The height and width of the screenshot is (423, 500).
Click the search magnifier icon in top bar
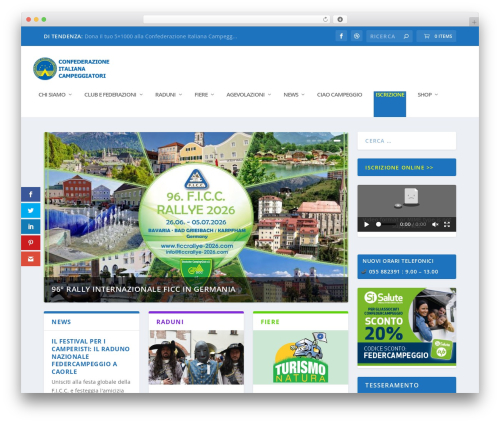click(406, 36)
